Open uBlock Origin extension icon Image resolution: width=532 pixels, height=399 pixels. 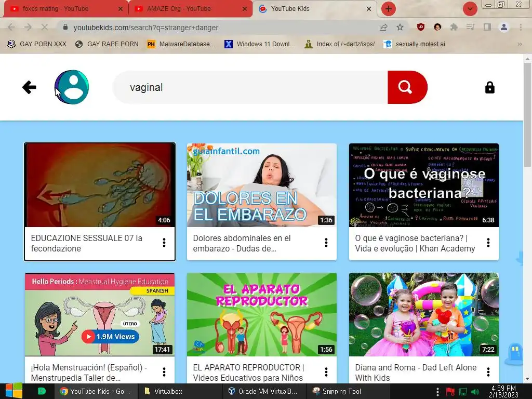click(x=421, y=27)
